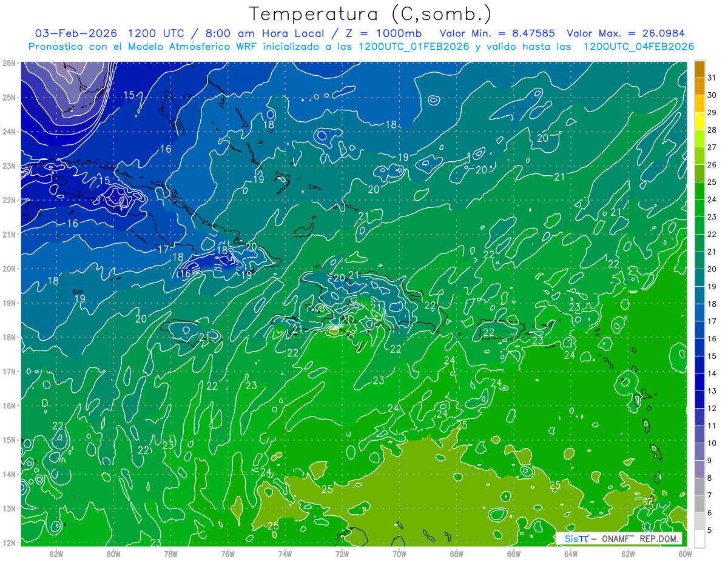This screenshot has width=728, height=562.
Task: Click "Valor Max. = 26.0984"
Action: 625,33
